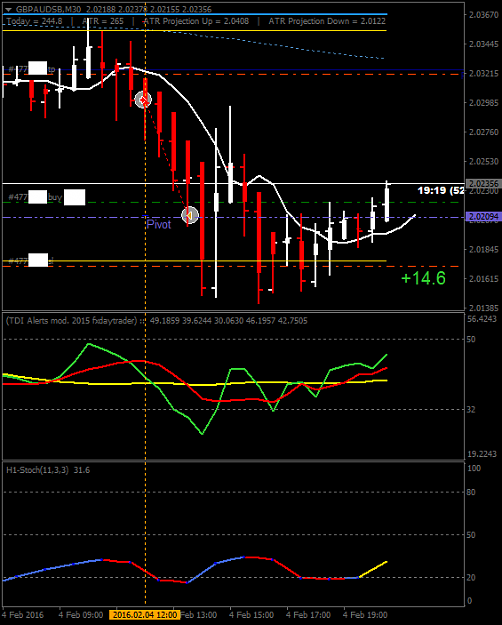This screenshot has width=502, height=625.
Task: Click the 19.2243 TDI scale value
Action: 482,454
